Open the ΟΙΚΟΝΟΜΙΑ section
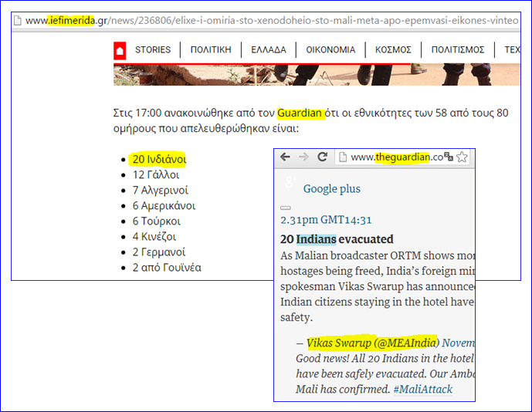532x412 pixels. tap(330, 50)
